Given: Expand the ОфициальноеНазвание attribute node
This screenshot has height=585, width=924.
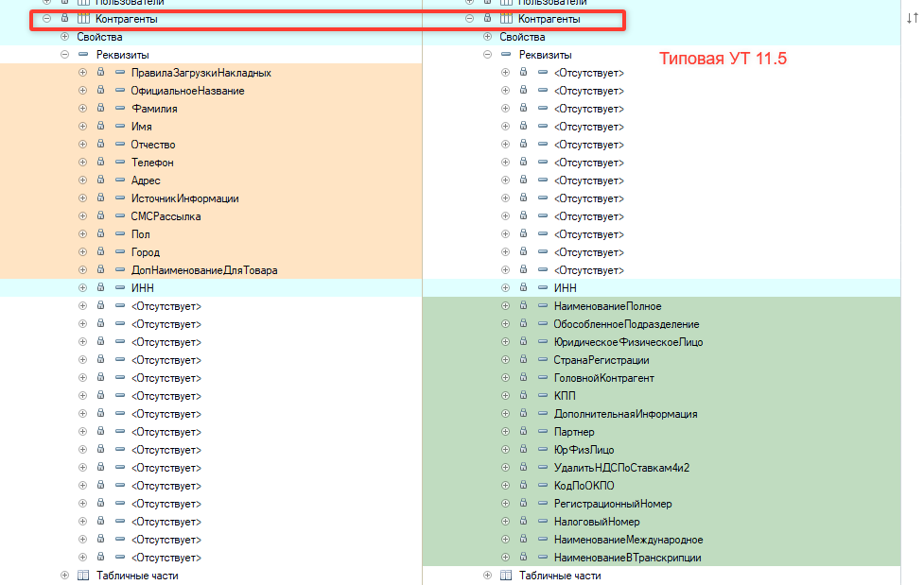Looking at the screenshot, I should click(82, 90).
